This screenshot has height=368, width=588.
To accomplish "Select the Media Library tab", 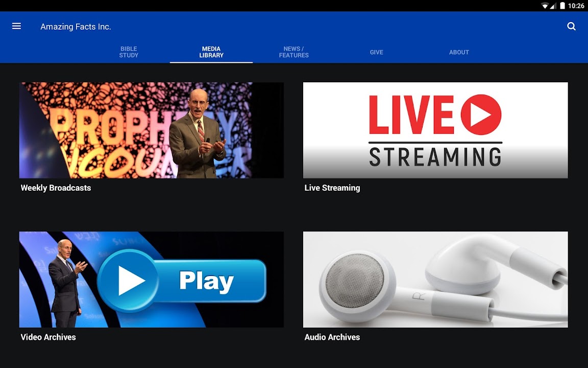I will (x=211, y=52).
